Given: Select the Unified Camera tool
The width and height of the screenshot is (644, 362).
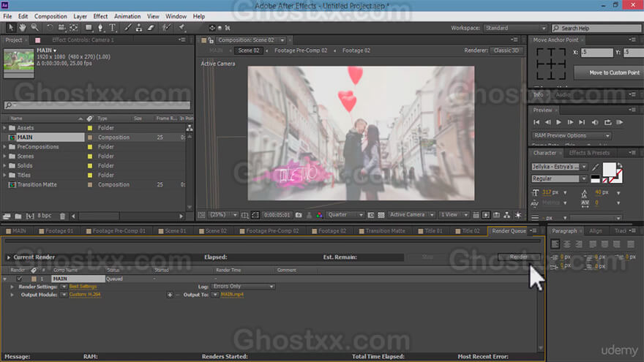Looking at the screenshot, I should [x=61, y=28].
